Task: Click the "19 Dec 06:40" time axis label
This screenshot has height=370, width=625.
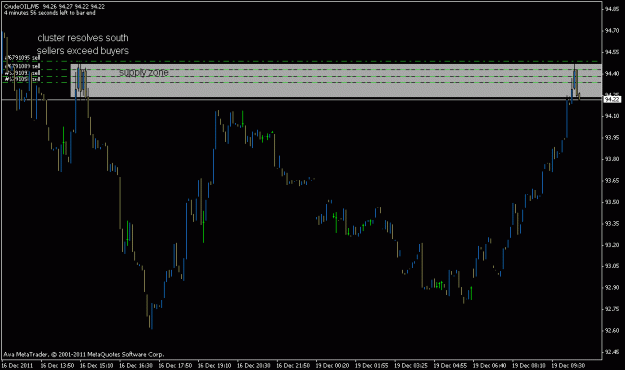Action: pyautogui.click(x=489, y=365)
